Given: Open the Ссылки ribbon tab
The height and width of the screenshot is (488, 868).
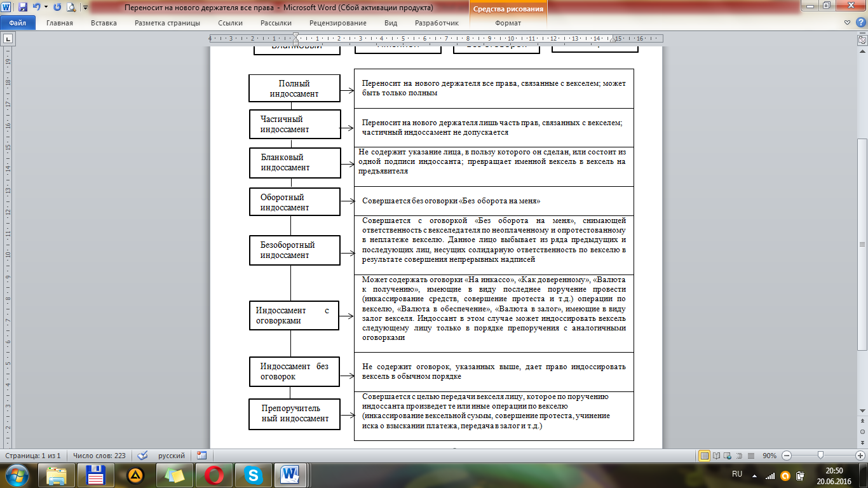Looking at the screenshot, I should [230, 23].
